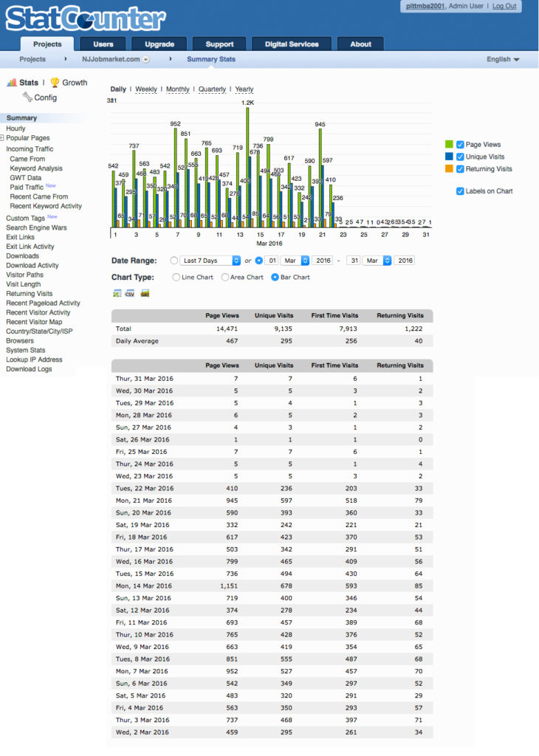
Task: Click the Log Out link
Action: pyautogui.click(x=504, y=6)
